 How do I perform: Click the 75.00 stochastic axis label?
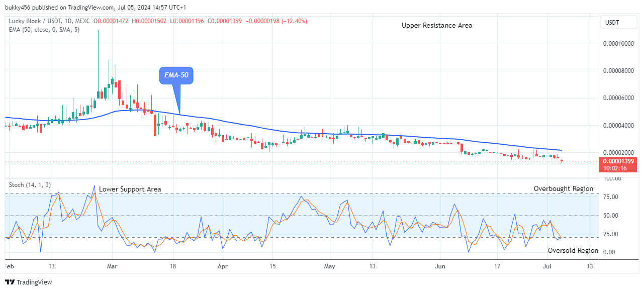[611, 197]
